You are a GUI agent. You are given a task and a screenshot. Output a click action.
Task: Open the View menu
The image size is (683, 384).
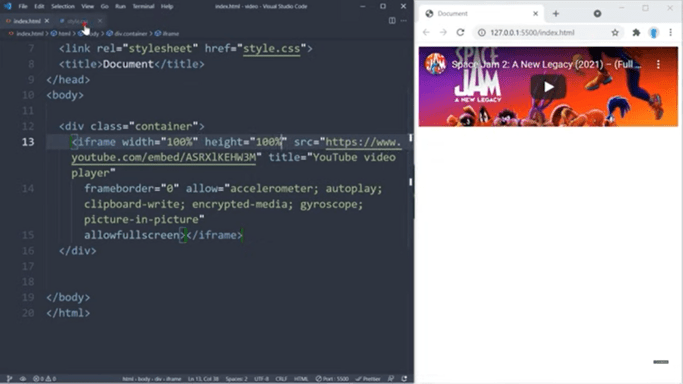tap(88, 7)
